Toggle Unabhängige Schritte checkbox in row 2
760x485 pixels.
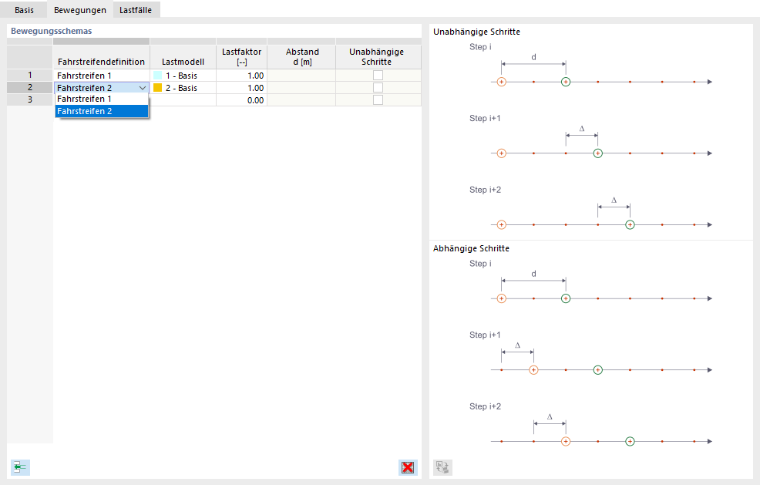(x=378, y=88)
